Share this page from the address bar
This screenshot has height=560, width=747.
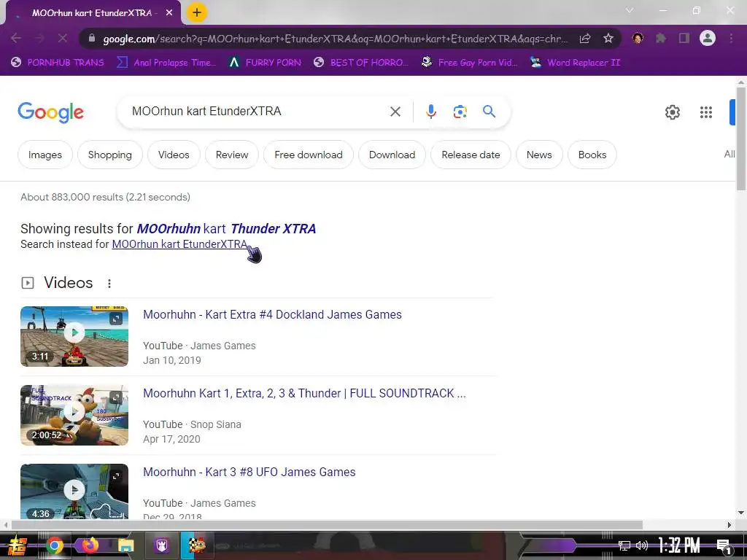click(x=585, y=39)
